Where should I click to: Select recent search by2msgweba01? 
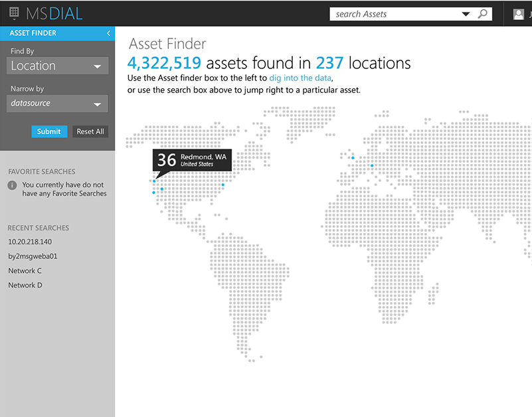[33, 256]
